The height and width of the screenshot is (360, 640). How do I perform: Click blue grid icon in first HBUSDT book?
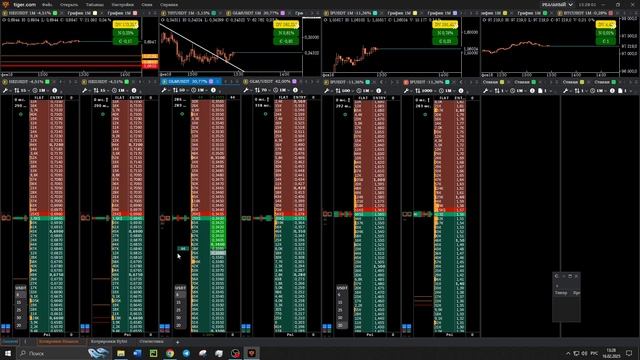point(5,327)
